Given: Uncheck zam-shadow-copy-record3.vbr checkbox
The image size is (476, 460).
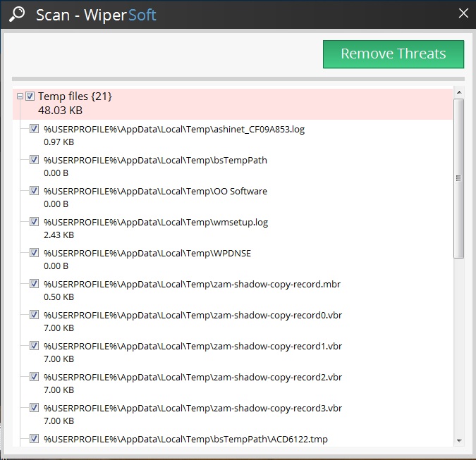Looking at the screenshot, I should 34,408.
